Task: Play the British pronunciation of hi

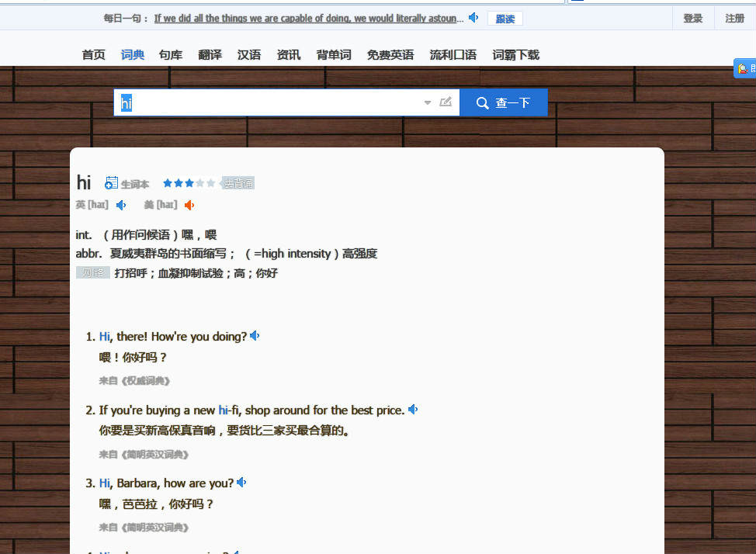Action: click(121, 206)
